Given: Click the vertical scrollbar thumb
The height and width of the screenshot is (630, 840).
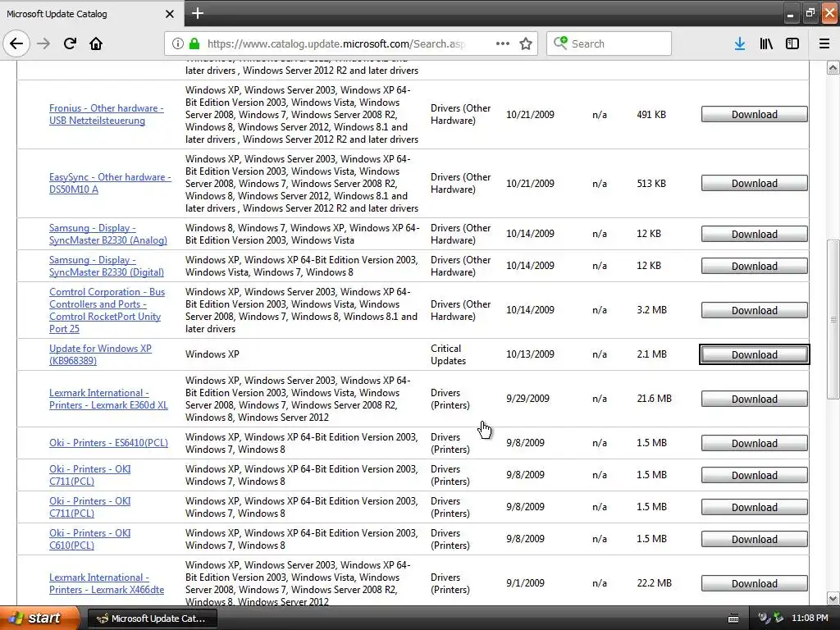Looking at the screenshot, I should [x=833, y=319].
